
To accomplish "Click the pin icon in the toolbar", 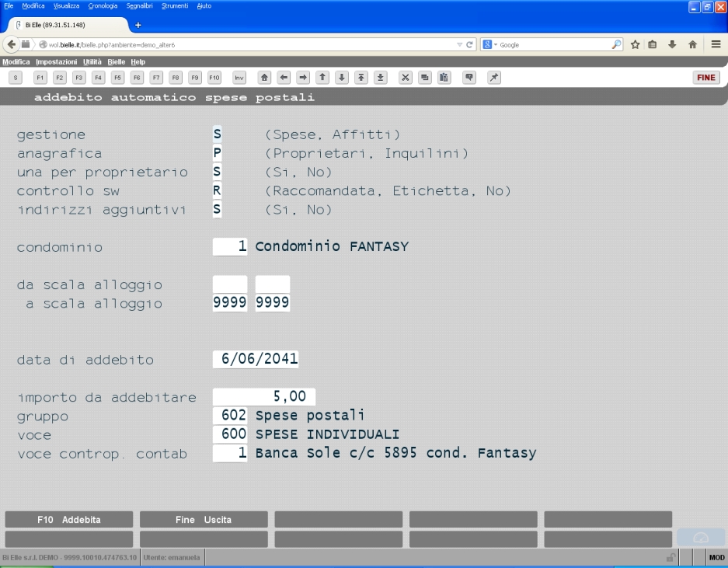I will (494, 78).
